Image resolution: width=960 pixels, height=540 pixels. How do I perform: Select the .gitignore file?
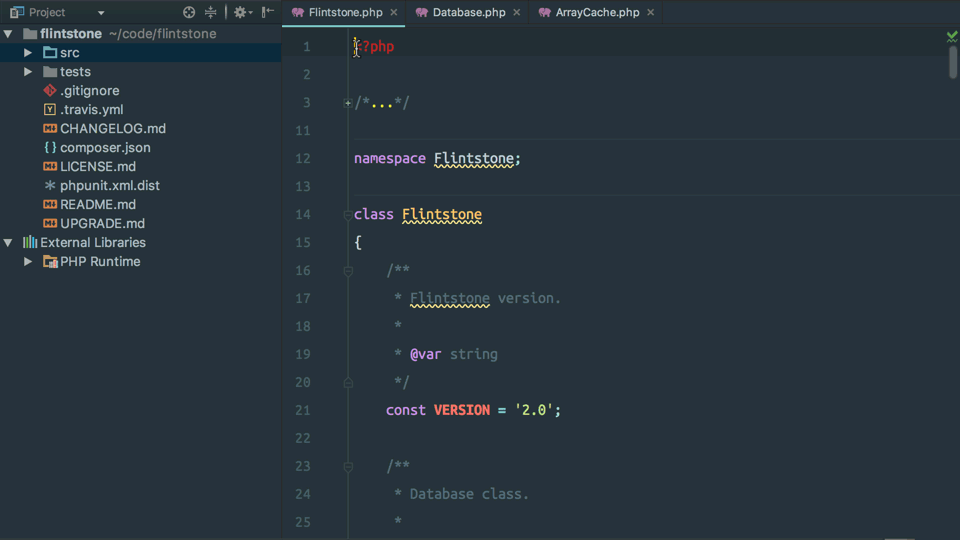coord(89,91)
